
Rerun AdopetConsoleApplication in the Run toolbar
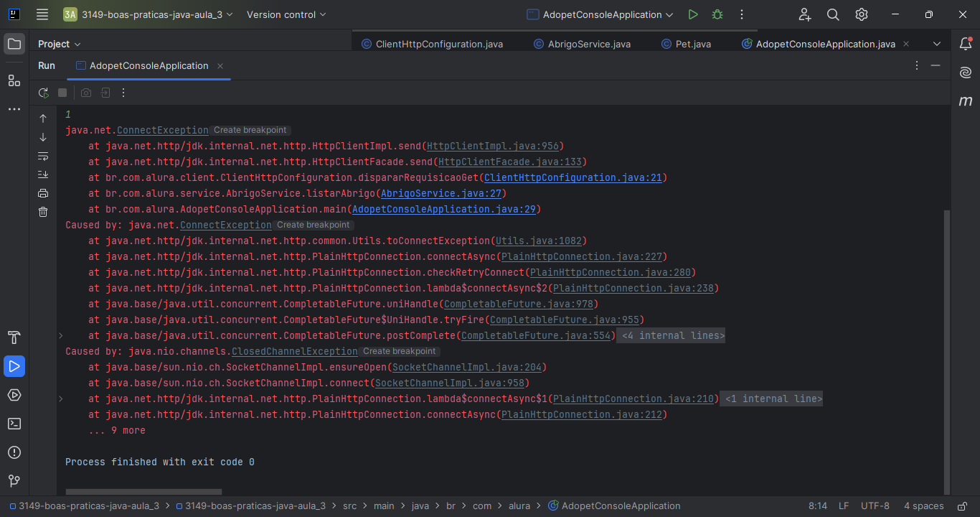pos(43,93)
